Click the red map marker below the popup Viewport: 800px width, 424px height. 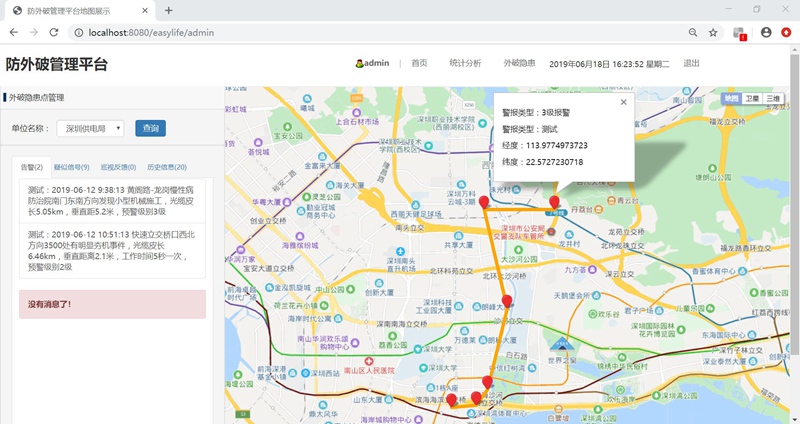554,203
